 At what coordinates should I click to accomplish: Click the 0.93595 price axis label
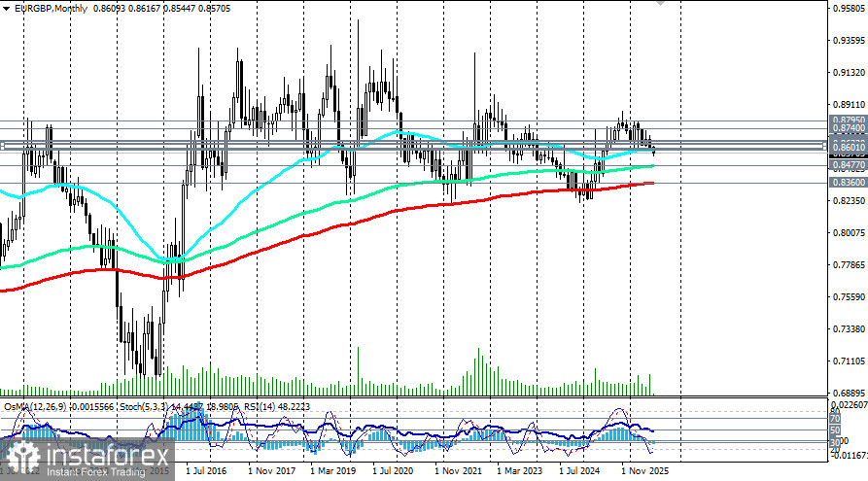849,41
